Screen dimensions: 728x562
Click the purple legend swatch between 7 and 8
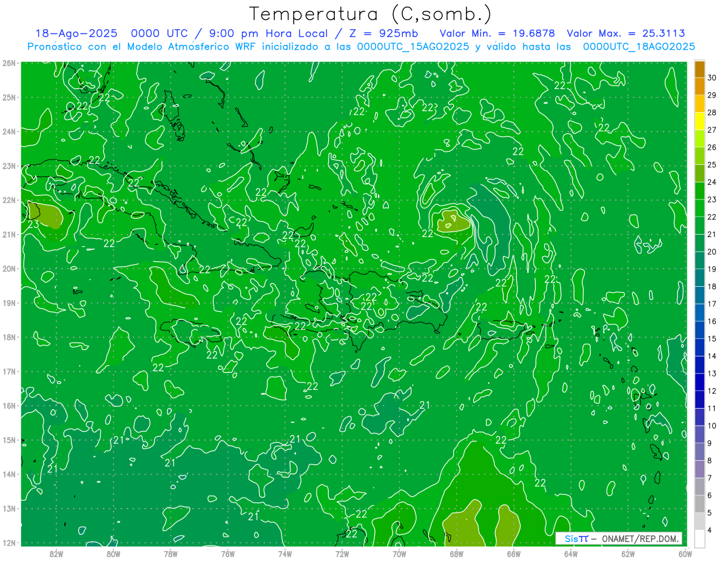point(699,469)
